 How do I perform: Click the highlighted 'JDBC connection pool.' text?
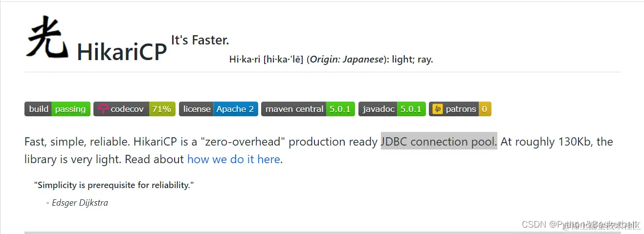[x=439, y=142]
